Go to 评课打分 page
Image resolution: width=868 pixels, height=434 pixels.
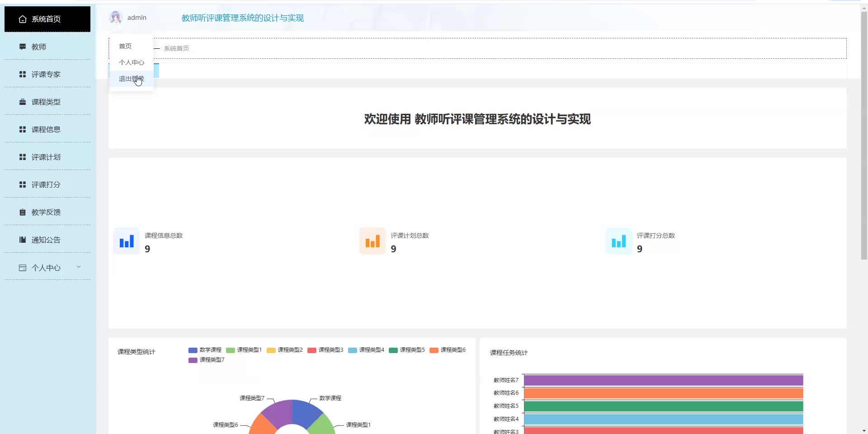click(x=47, y=184)
